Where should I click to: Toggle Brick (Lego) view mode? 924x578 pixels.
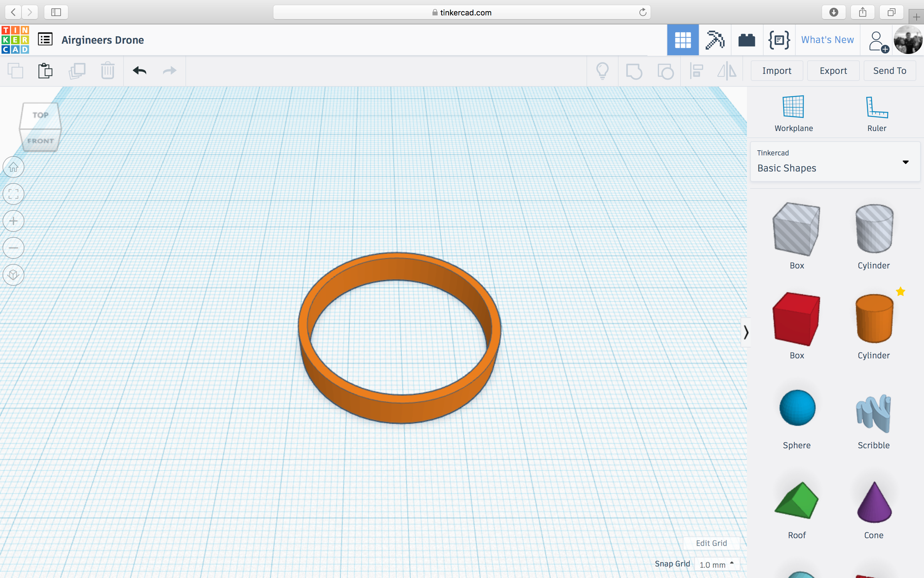[x=747, y=40]
